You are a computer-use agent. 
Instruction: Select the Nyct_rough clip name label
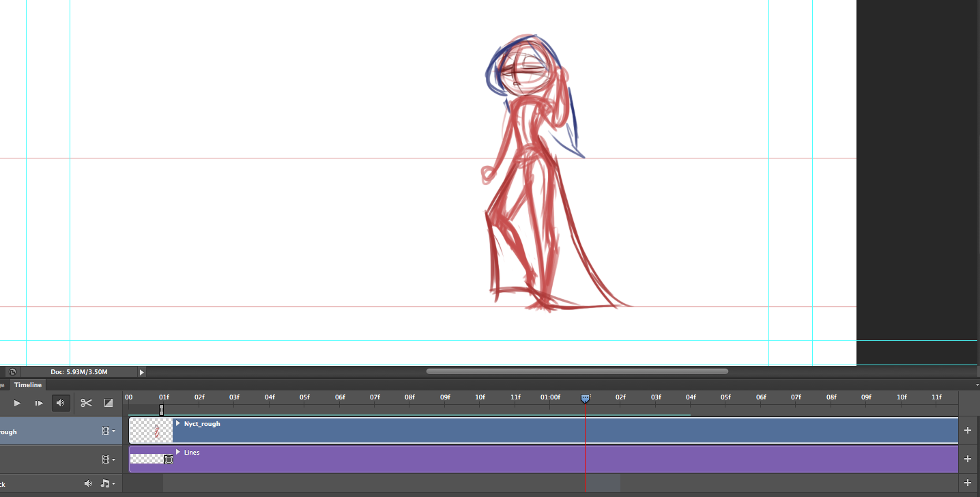pyautogui.click(x=202, y=424)
